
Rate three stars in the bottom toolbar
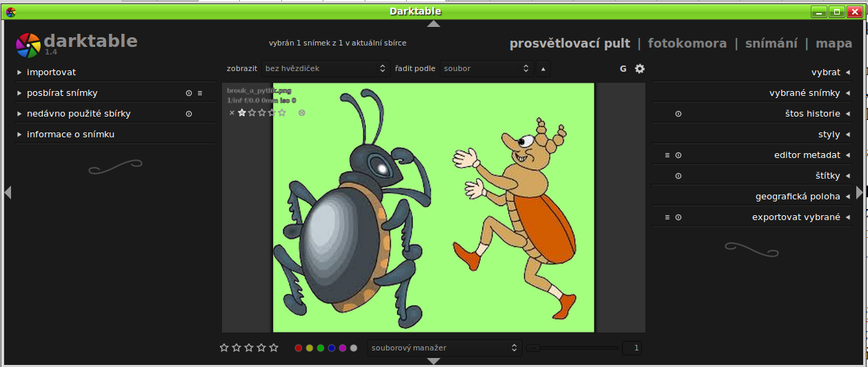(249, 348)
